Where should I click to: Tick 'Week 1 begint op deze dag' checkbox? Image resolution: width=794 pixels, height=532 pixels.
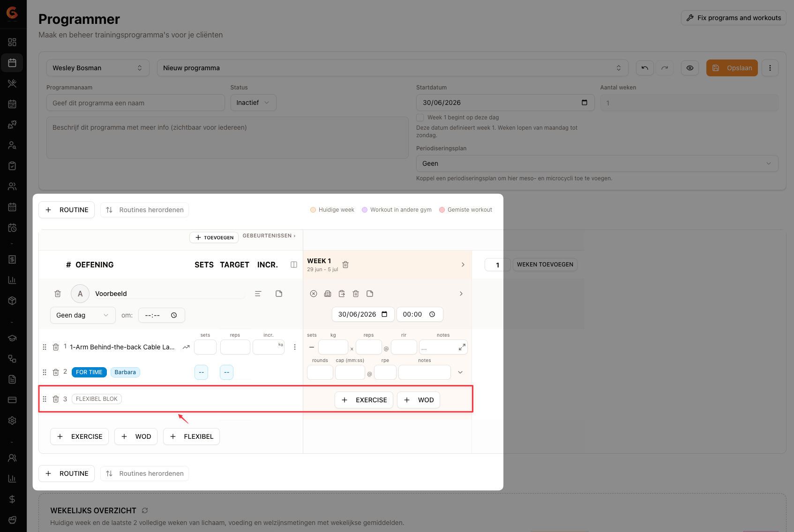pyautogui.click(x=420, y=118)
